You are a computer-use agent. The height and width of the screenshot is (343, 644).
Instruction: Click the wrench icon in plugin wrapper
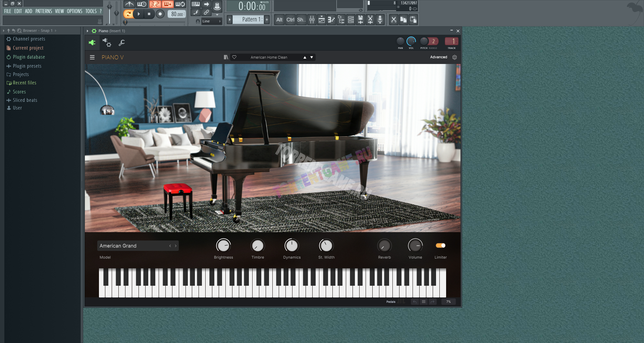(x=122, y=43)
